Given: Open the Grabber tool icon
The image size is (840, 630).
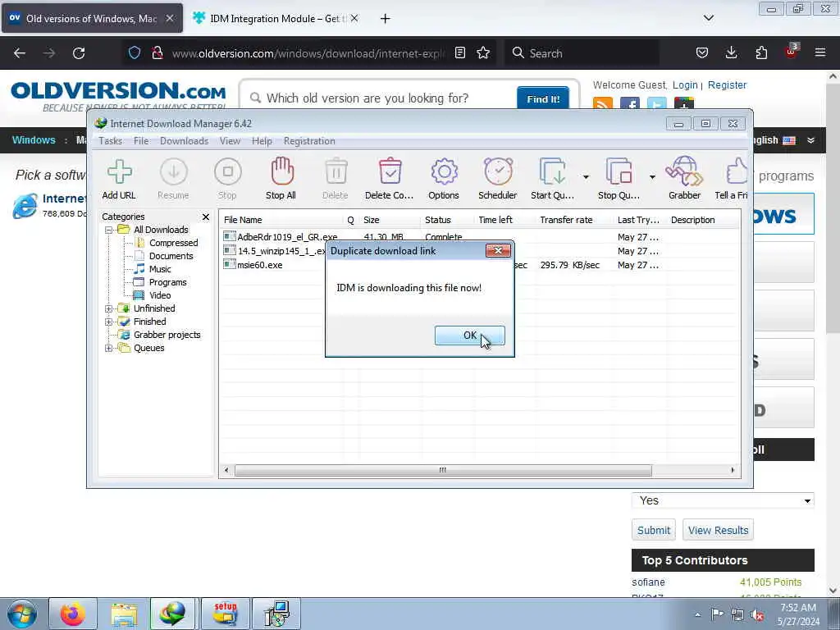Looking at the screenshot, I should (x=684, y=179).
